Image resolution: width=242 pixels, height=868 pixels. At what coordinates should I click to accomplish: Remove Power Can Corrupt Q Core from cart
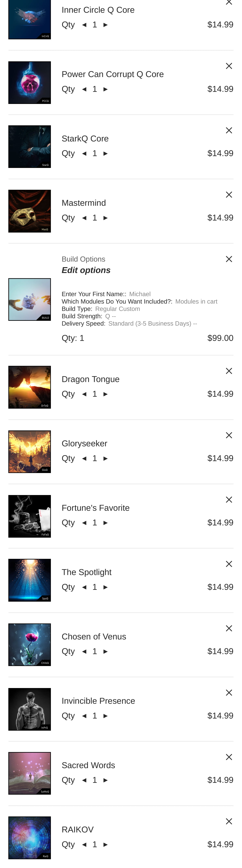coord(229,66)
